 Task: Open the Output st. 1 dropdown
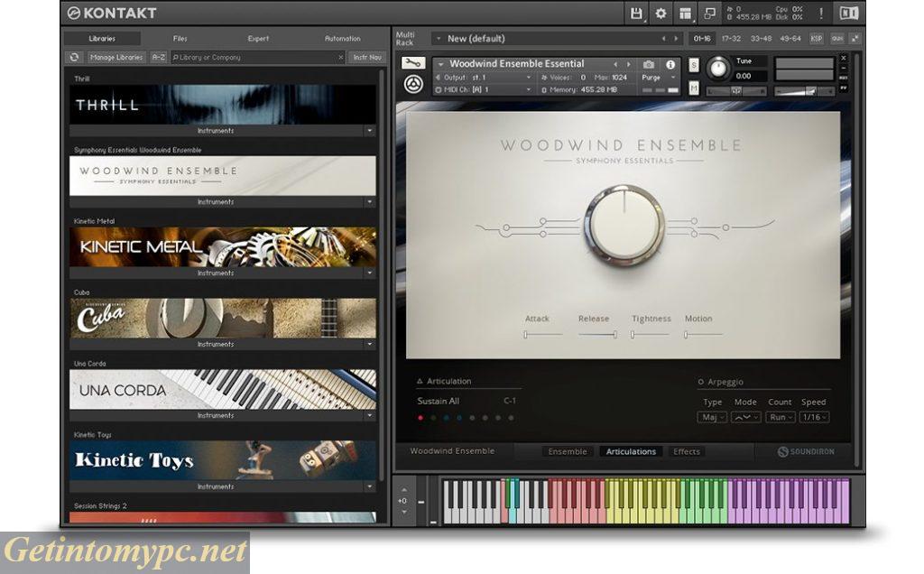click(x=484, y=78)
